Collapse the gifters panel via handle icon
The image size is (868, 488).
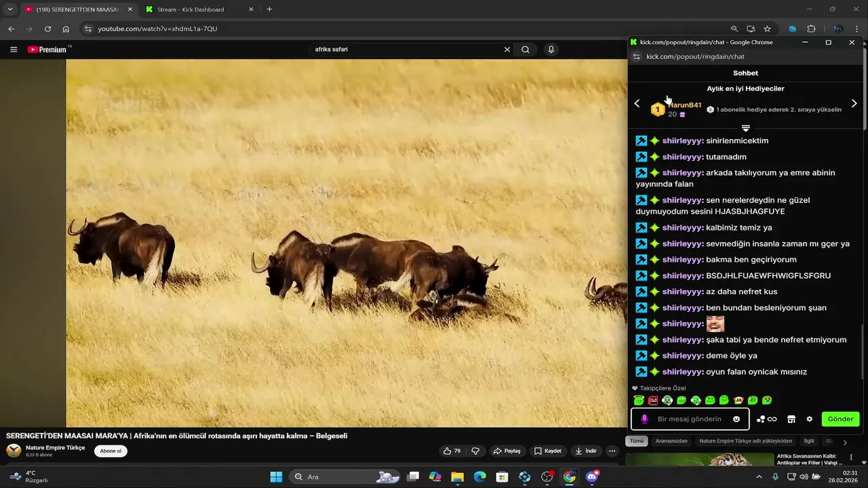pos(745,128)
